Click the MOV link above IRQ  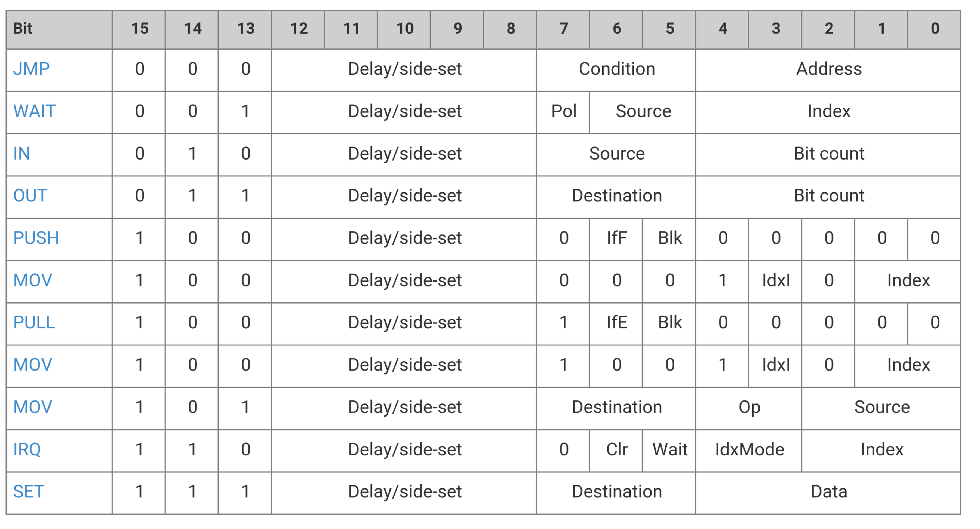coord(32,407)
